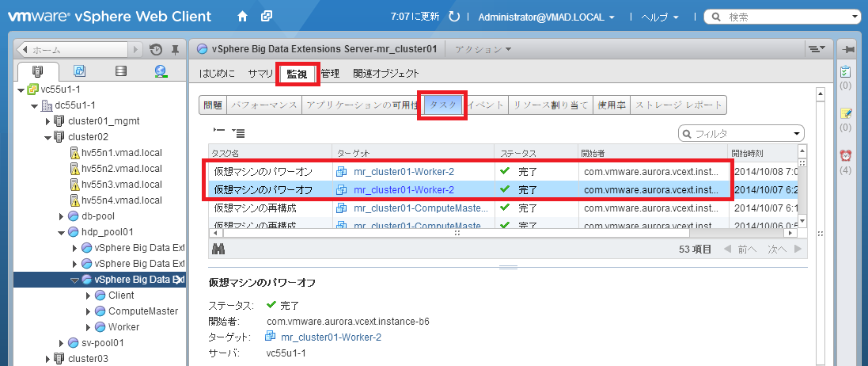Open mr_cluster01-Worker-2 link in details pane
The image size is (868, 366).
pos(331,337)
